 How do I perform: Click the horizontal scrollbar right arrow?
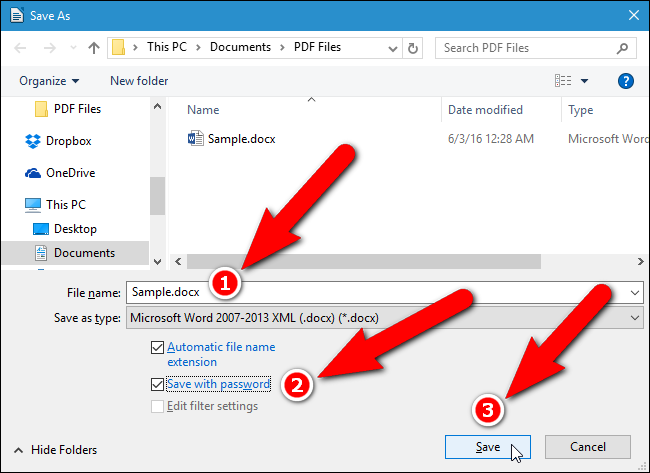tap(640, 262)
